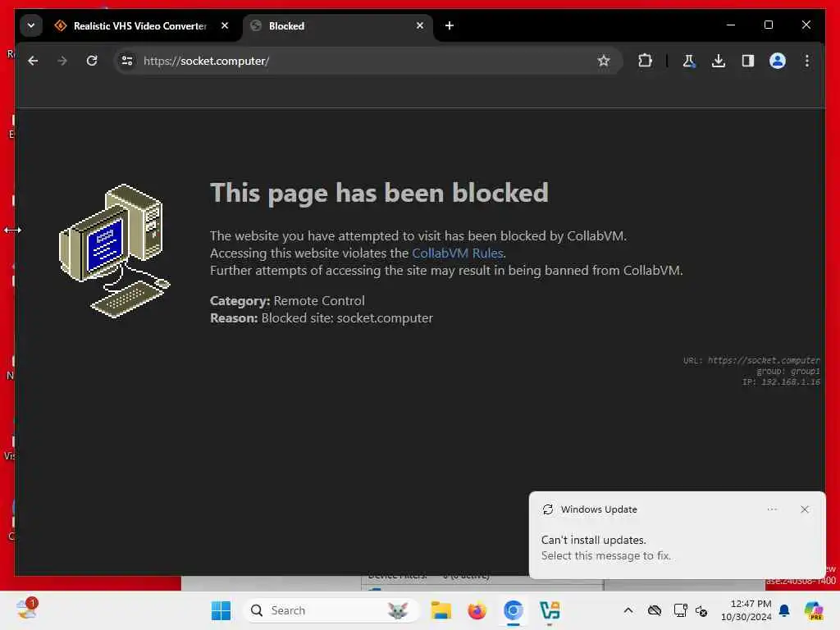Open the tab search dropdown arrow
The width and height of the screenshot is (840, 630).
point(31,25)
